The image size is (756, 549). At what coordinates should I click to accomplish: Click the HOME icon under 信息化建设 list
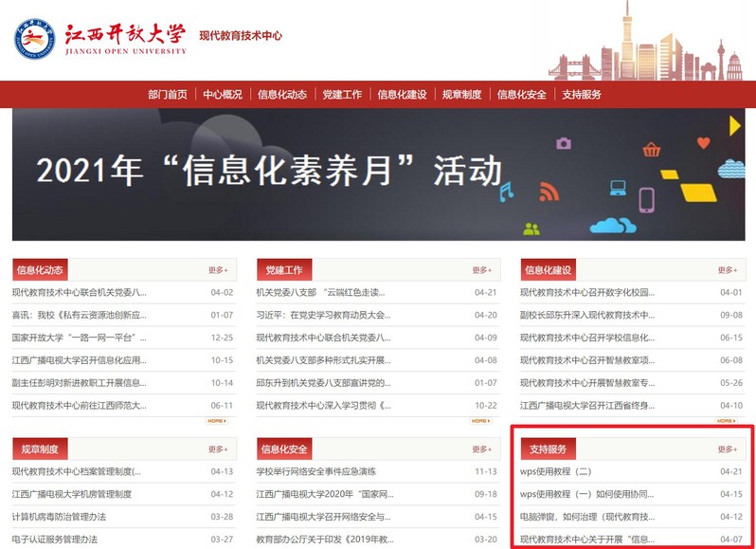click(x=726, y=420)
